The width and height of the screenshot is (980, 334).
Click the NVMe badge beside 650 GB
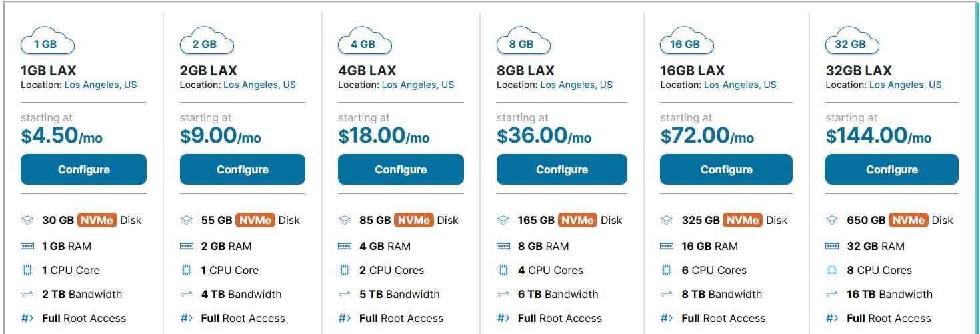click(x=908, y=220)
